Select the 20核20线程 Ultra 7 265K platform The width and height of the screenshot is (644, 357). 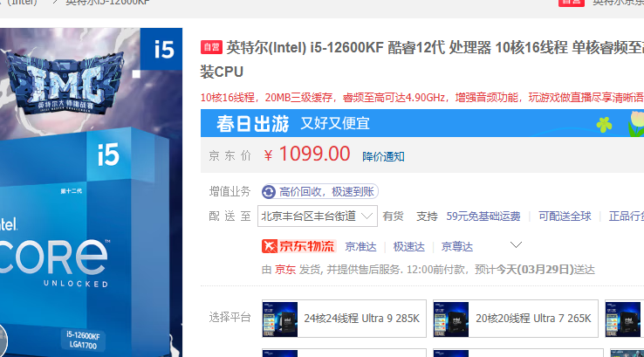point(516,319)
